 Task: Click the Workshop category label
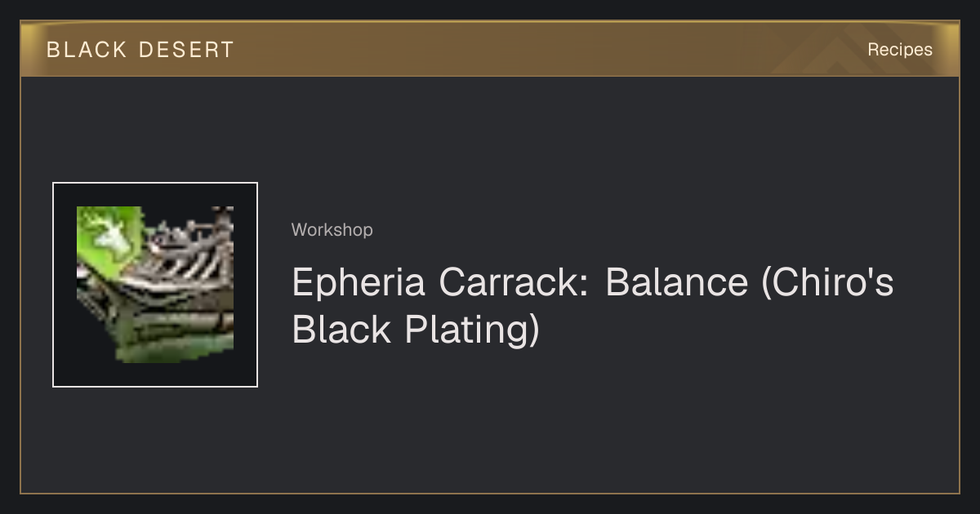(332, 230)
